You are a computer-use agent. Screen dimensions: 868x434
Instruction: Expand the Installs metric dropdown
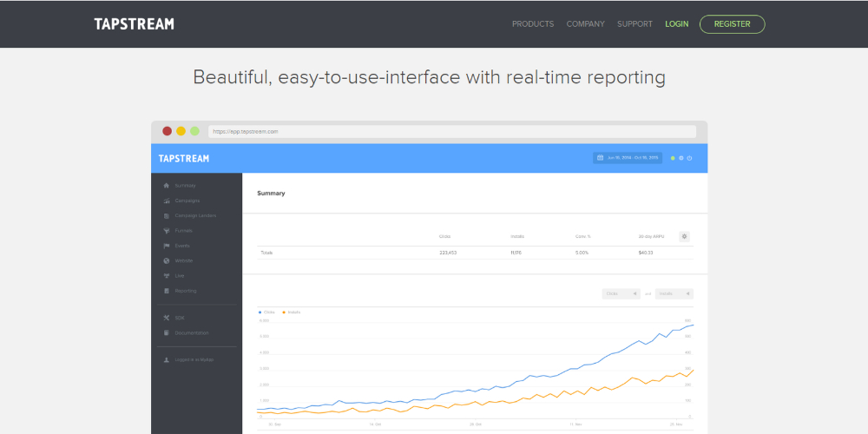pyautogui.click(x=674, y=293)
